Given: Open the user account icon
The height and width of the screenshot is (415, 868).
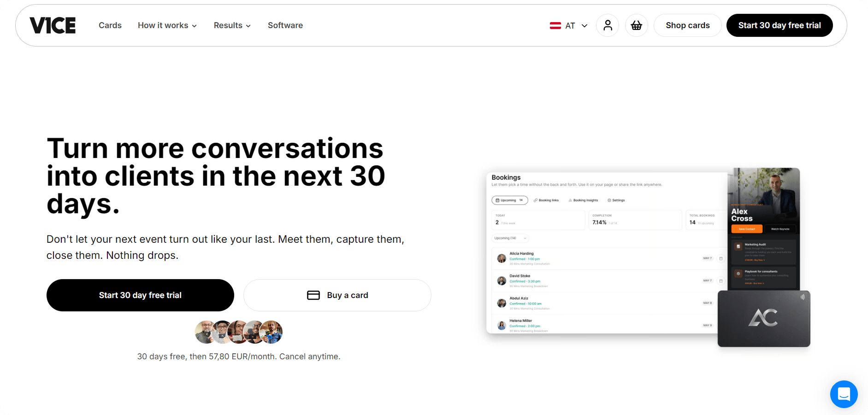Looking at the screenshot, I should click(608, 25).
